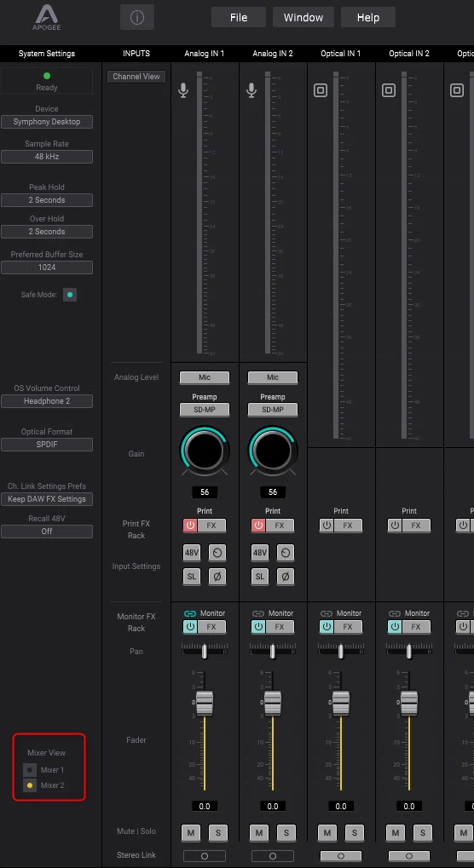This screenshot has width=474, height=868.
Task: Click the Channel View button
Action: (x=136, y=77)
